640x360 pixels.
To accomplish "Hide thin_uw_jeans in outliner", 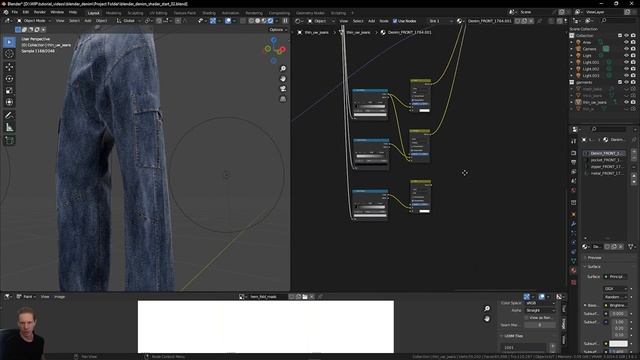I will click(626, 102).
